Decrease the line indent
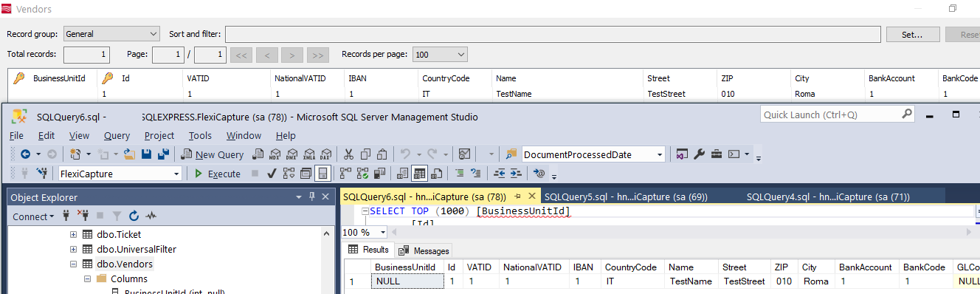Screen dimensions: 980x294 [500, 174]
